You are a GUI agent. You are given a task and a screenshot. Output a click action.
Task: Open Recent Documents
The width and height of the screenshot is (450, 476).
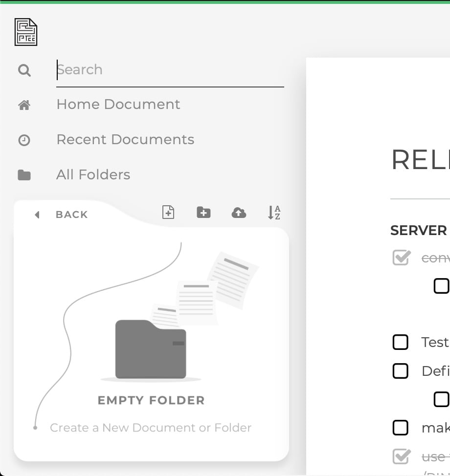tap(125, 140)
